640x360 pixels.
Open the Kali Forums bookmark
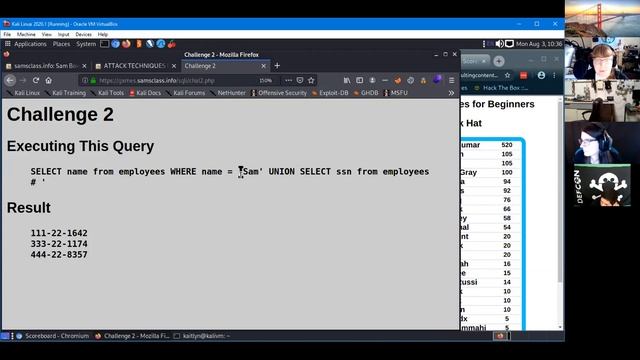pos(186,93)
